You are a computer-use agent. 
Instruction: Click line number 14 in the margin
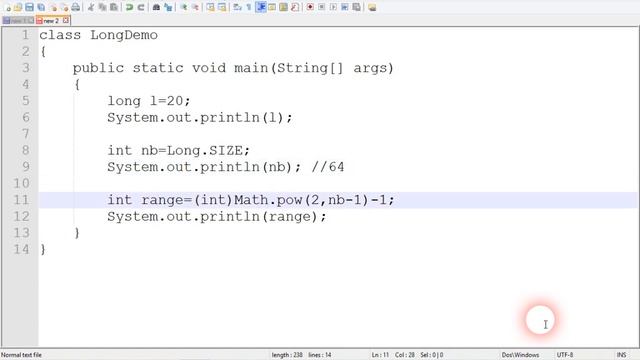point(21,249)
